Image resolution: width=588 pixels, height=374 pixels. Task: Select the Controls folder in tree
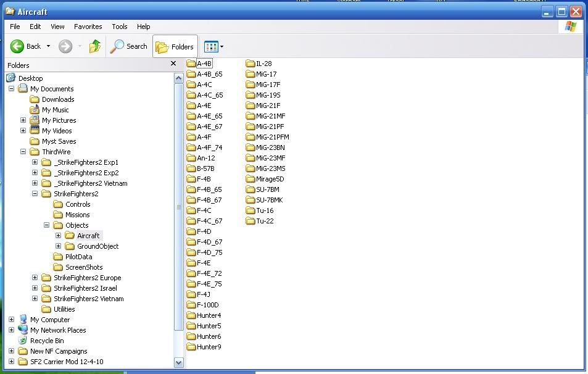[78, 204]
